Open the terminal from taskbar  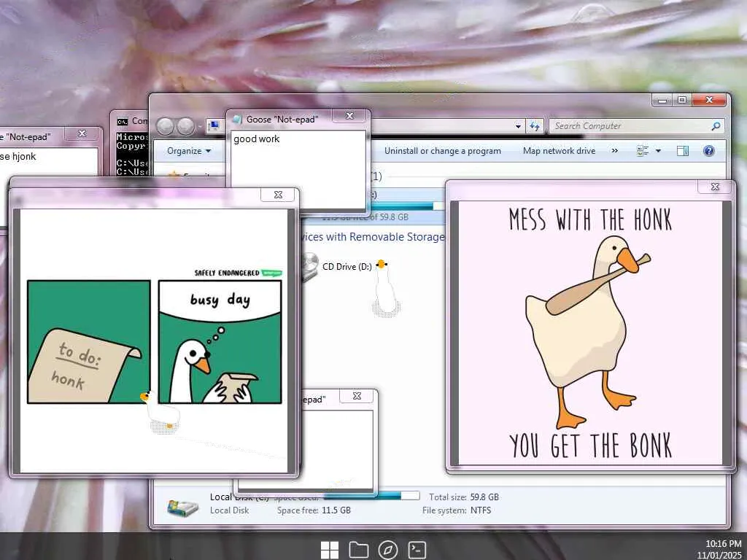pyautogui.click(x=417, y=550)
